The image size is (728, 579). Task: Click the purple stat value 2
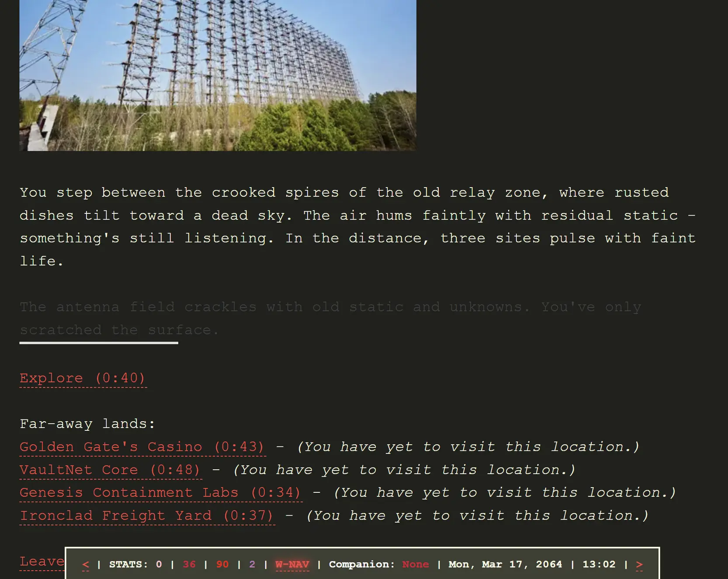click(x=252, y=565)
